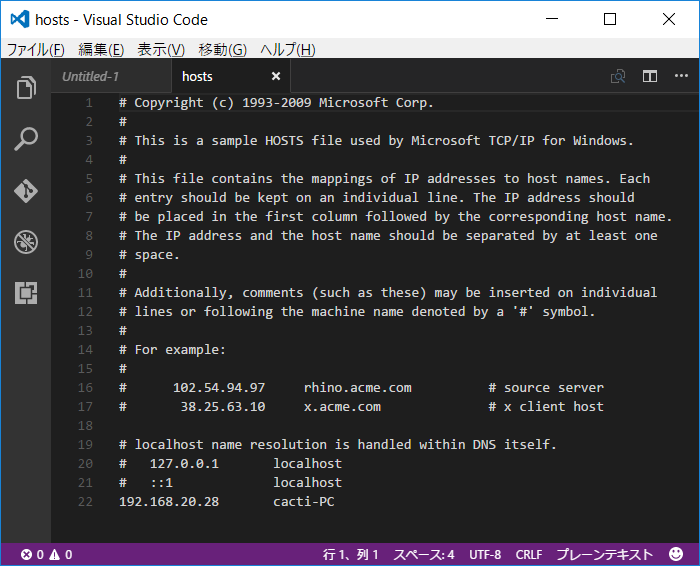Click 'HOSTS' word in line 3
Screen dimensions: 700x566
[x=284, y=141]
